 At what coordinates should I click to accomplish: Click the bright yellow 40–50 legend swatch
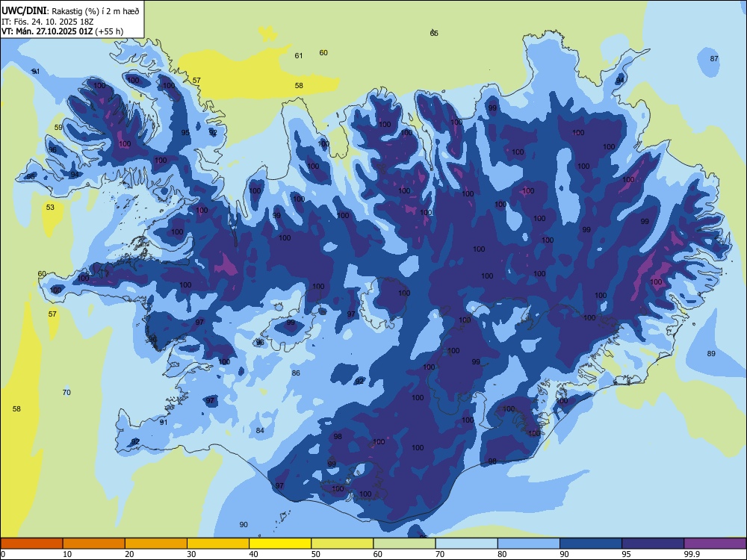pos(280,544)
